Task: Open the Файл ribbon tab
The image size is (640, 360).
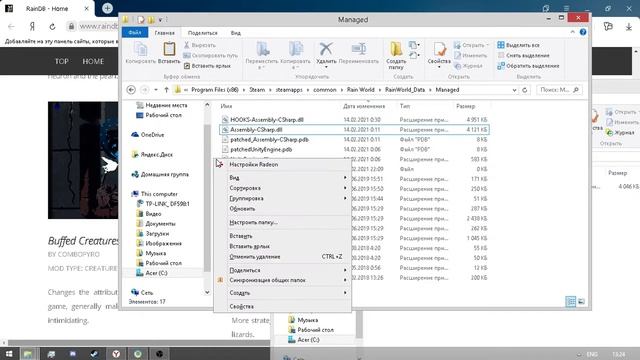Action: click(135, 32)
